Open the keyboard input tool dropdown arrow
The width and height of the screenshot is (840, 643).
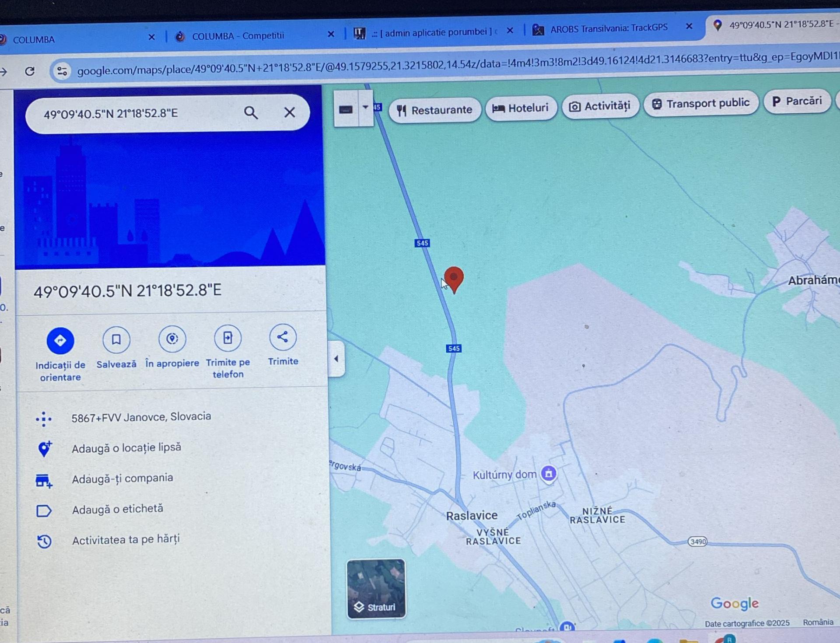(365, 108)
